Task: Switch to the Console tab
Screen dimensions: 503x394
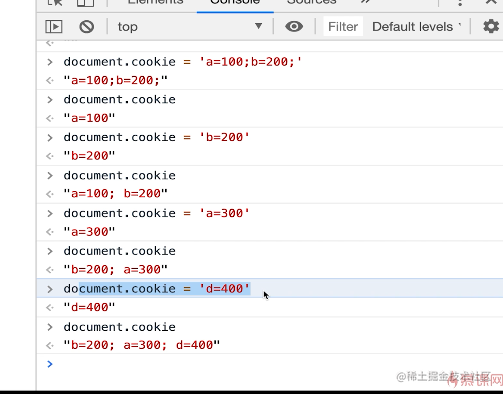Action: tap(235, 3)
